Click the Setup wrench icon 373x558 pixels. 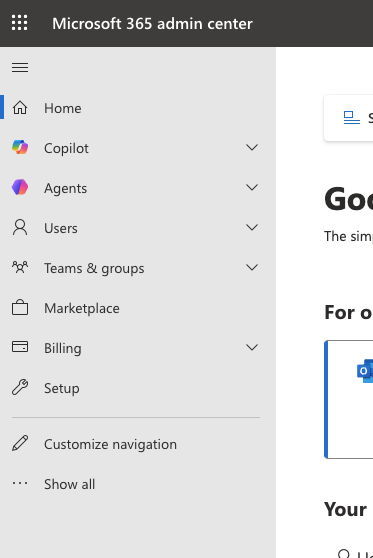click(x=20, y=387)
